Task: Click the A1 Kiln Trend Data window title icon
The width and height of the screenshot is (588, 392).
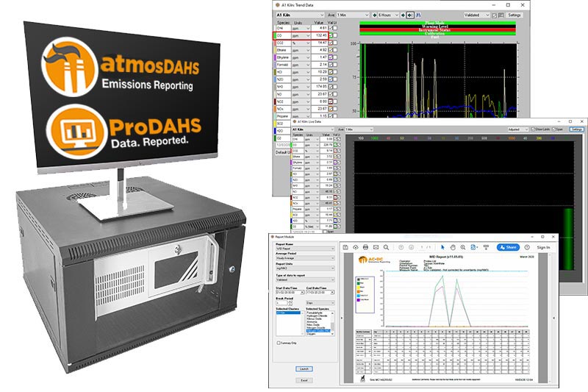Action: tap(278, 5)
